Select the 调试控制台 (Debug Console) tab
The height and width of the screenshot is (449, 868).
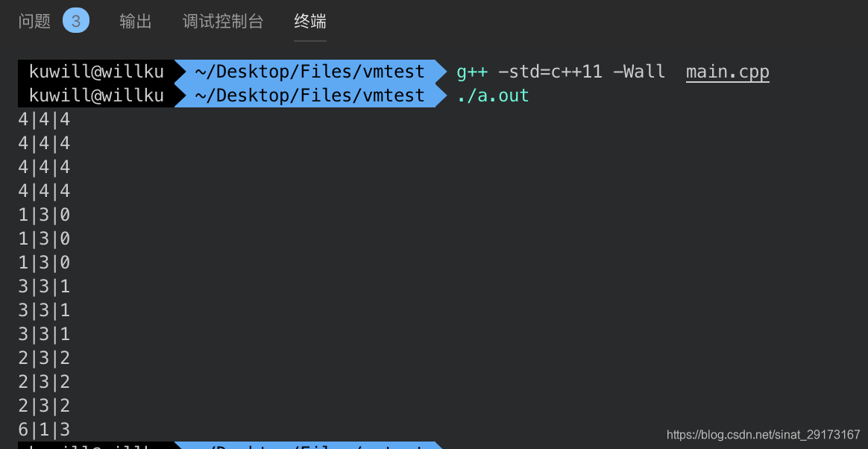[222, 21]
